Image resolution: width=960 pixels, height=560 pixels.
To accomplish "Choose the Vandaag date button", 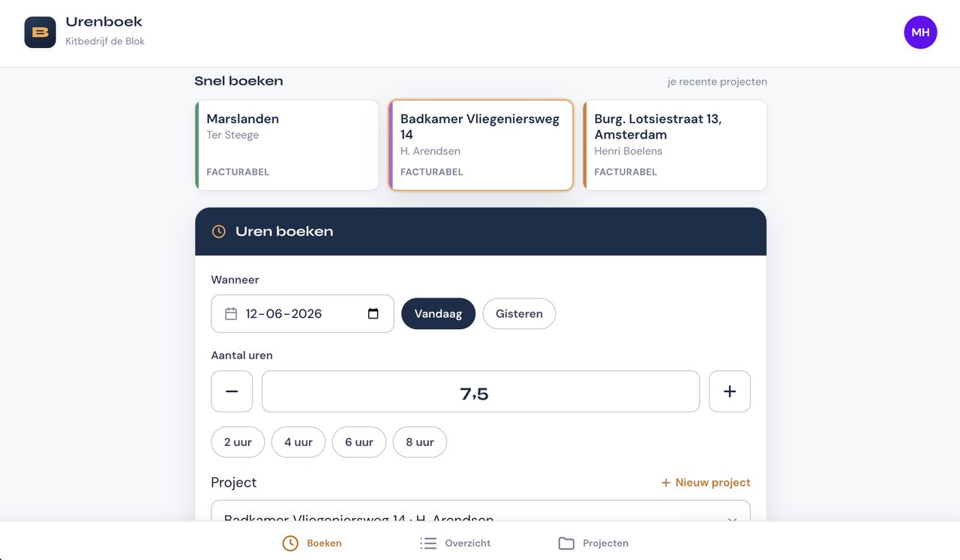I will coord(438,313).
